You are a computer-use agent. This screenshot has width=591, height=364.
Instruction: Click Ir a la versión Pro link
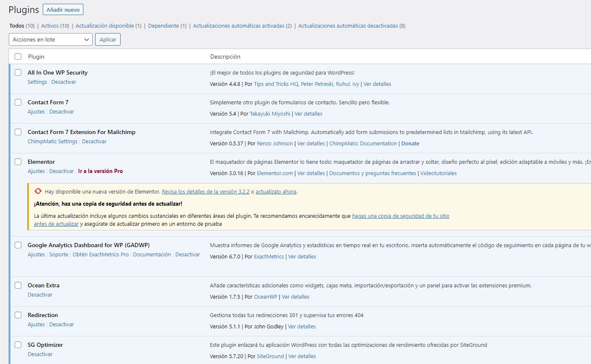point(101,171)
